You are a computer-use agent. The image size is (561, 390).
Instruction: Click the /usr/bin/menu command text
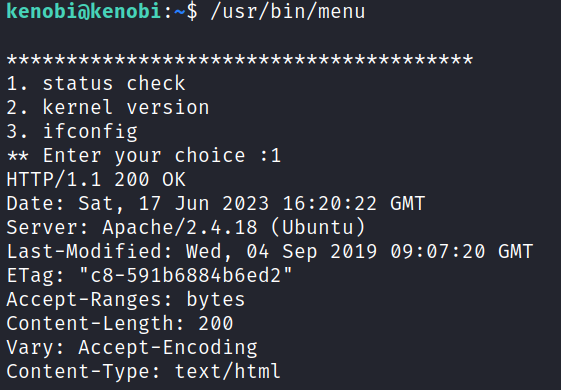tap(288, 11)
